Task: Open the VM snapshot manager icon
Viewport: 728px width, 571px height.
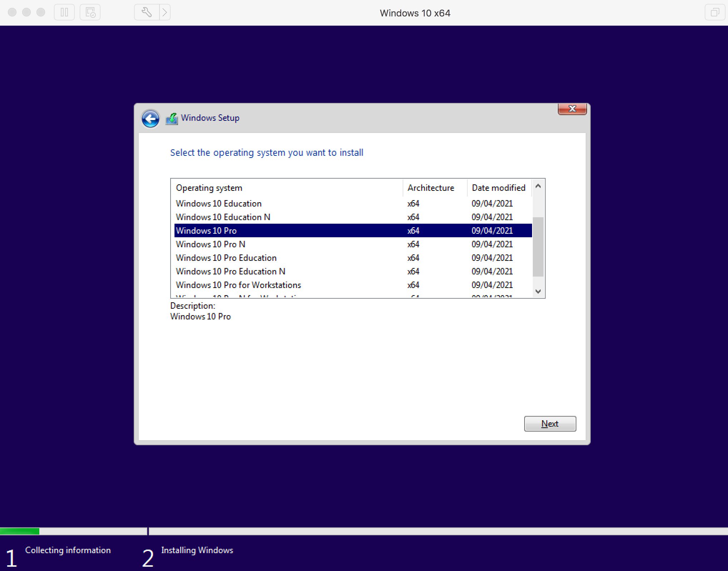Action: click(90, 13)
